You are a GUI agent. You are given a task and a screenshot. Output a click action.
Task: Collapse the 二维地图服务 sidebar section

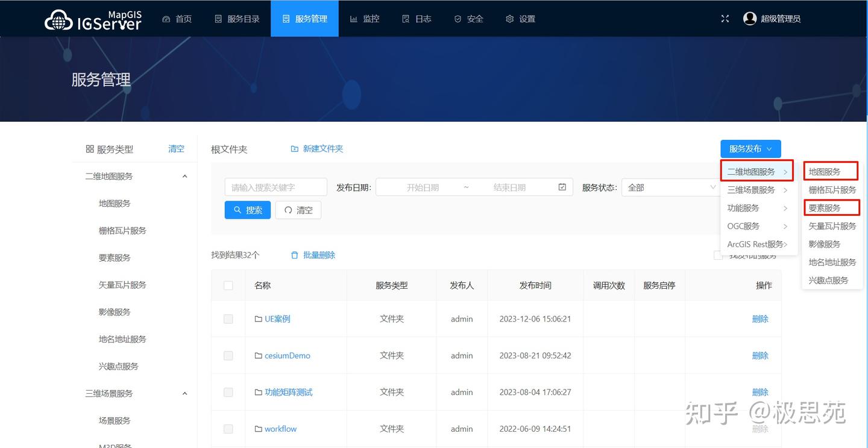point(185,175)
